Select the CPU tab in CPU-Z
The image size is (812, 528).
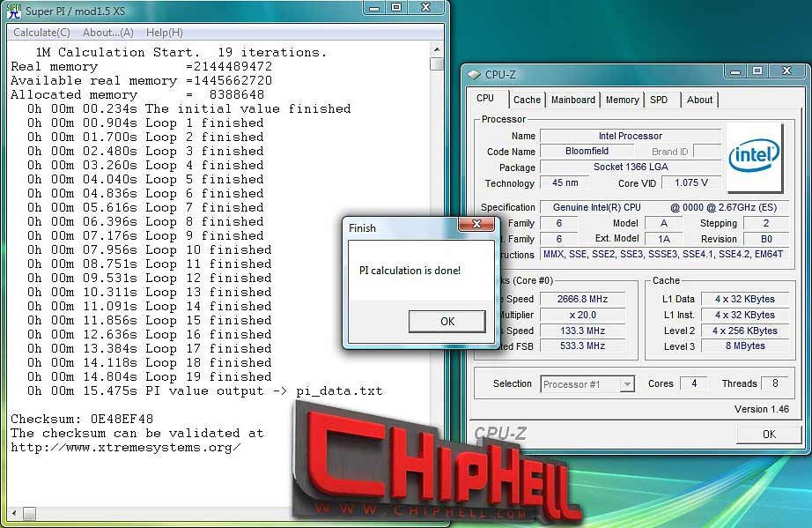485,98
